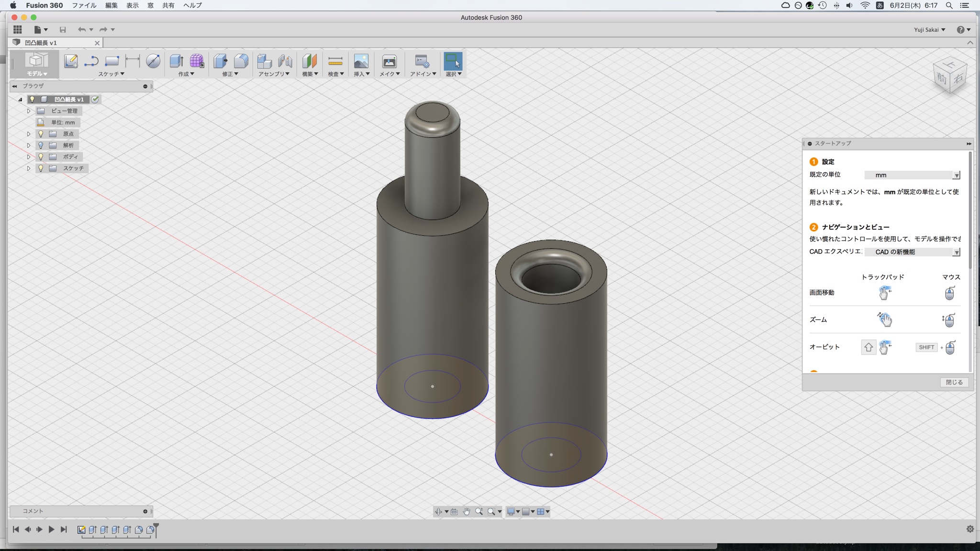Open the Insert image icon

[x=361, y=61]
